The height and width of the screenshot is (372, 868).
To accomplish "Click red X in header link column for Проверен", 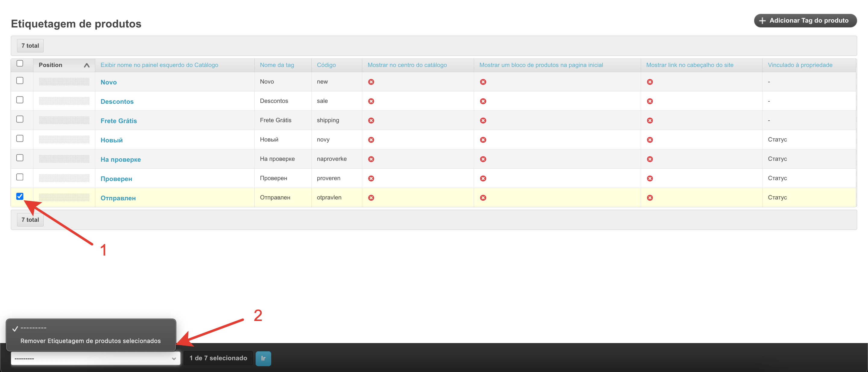I will click(650, 178).
